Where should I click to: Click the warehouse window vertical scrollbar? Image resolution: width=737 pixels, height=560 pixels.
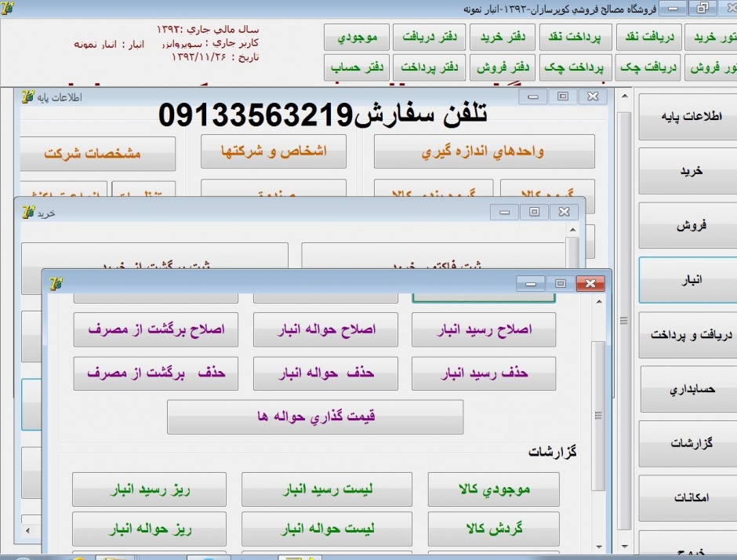[597, 416]
